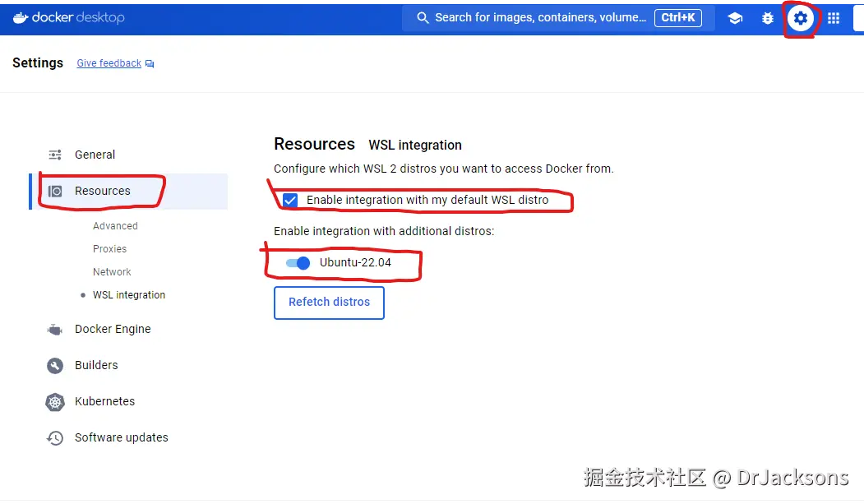Image resolution: width=864 pixels, height=504 pixels.
Task: Focus the search images, containers, volumes field
Action: [x=558, y=17]
